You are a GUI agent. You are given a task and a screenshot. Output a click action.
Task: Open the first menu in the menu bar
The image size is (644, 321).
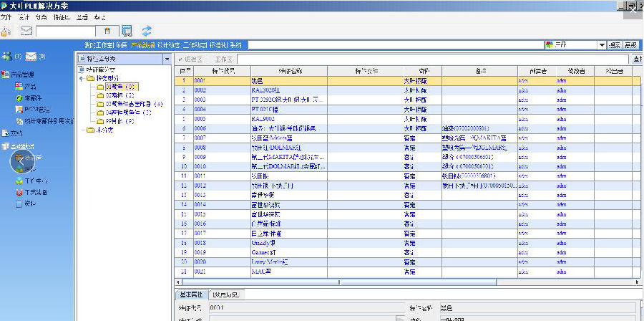(x=6, y=16)
